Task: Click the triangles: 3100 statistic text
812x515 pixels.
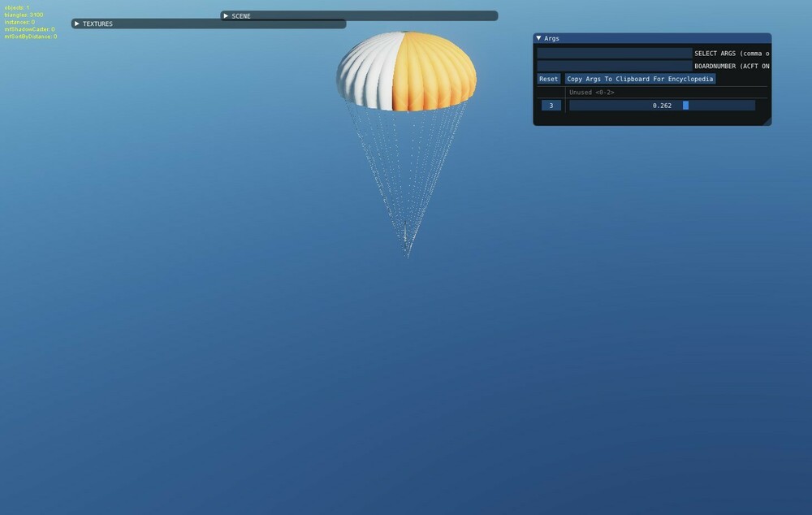Action: 24,14
